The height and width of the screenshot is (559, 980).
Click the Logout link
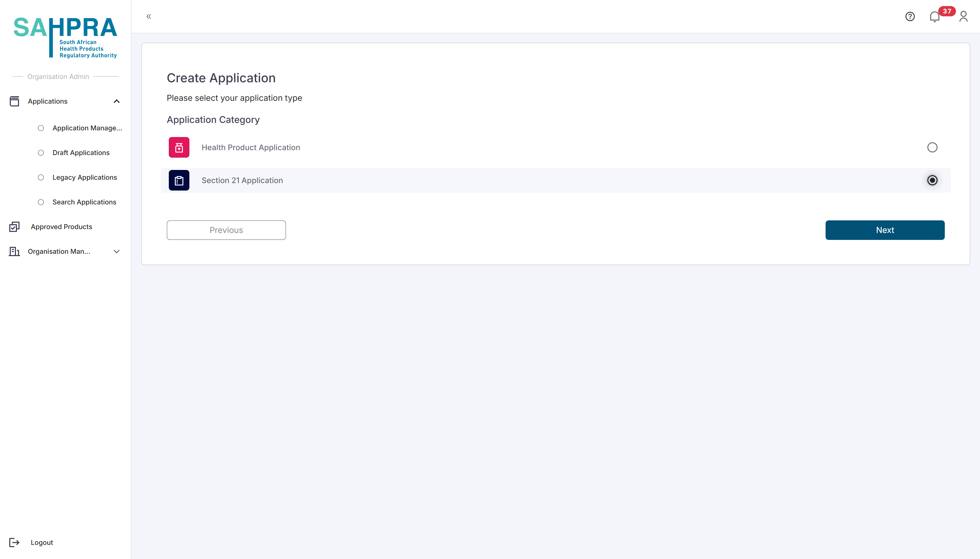pyautogui.click(x=42, y=543)
